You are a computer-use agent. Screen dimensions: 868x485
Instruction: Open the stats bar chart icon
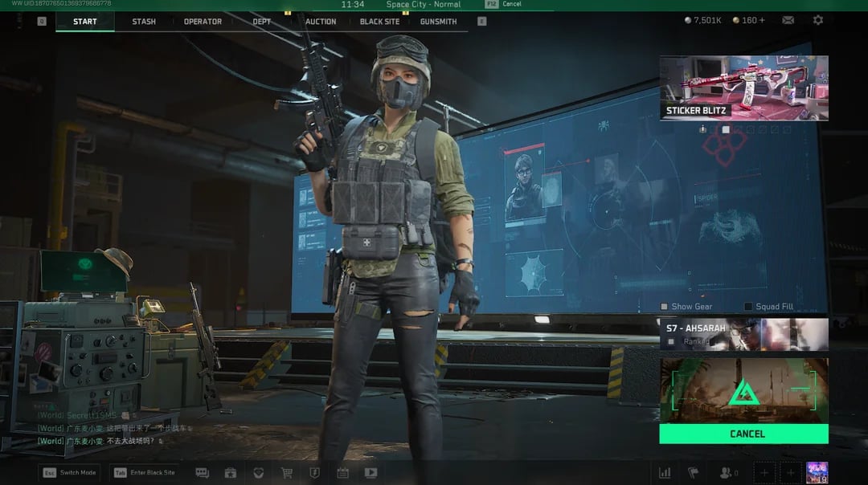tap(665, 473)
